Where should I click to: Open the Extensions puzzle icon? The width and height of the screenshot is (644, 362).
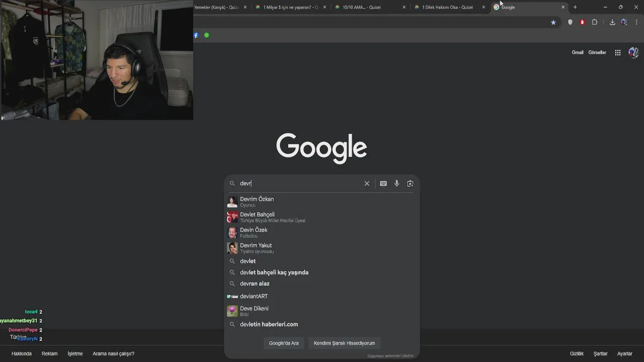[x=594, y=22]
